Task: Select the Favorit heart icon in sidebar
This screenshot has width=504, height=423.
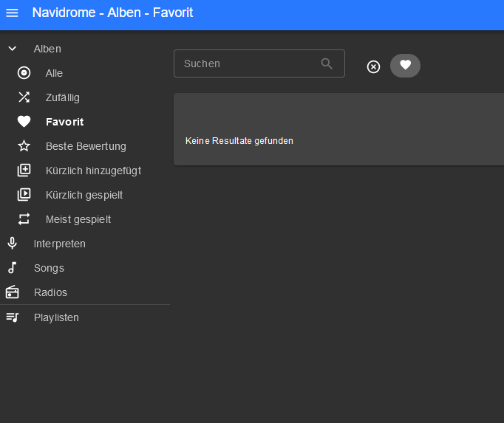Action: coord(24,122)
